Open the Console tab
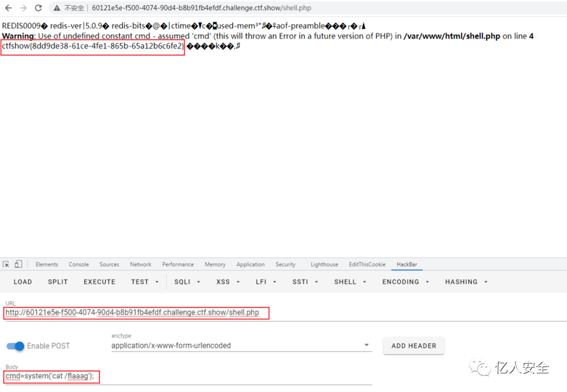 pos(79,264)
